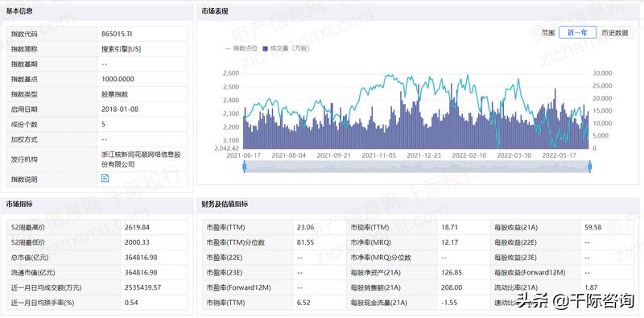The image size is (644, 318).
Task: Click the 浙江核新同花顺 issuer name
Action: coord(142,159)
